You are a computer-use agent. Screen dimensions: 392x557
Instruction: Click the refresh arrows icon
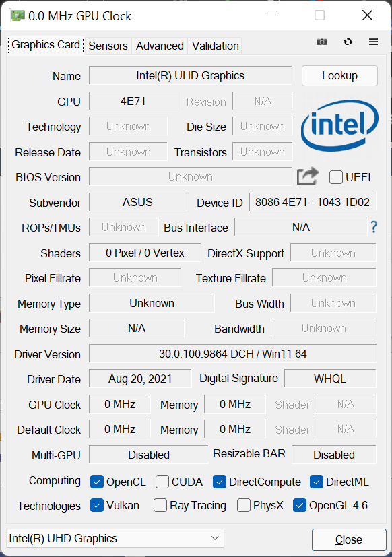tap(348, 42)
